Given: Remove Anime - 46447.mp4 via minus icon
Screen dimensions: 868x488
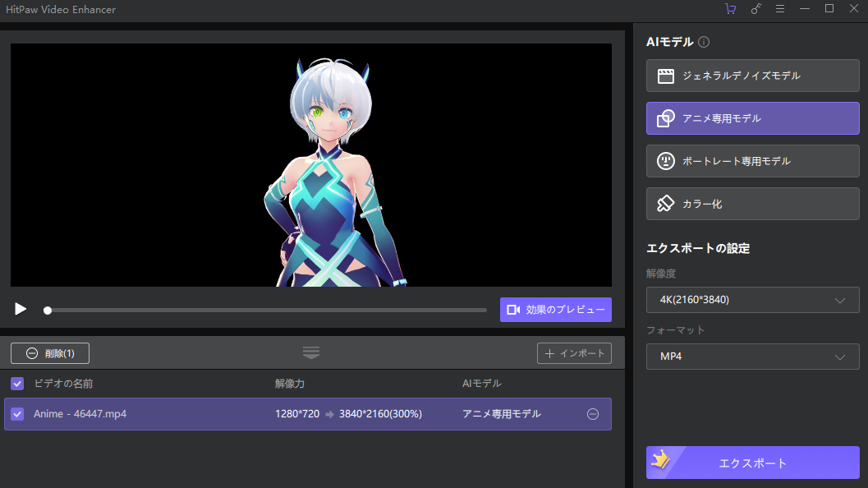Looking at the screenshot, I should pyautogui.click(x=593, y=414).
